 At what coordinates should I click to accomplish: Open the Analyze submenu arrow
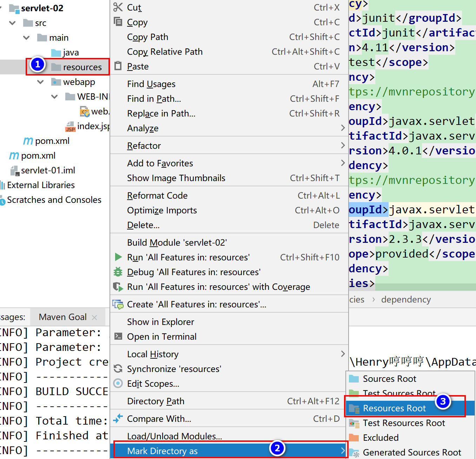[343, 128]
